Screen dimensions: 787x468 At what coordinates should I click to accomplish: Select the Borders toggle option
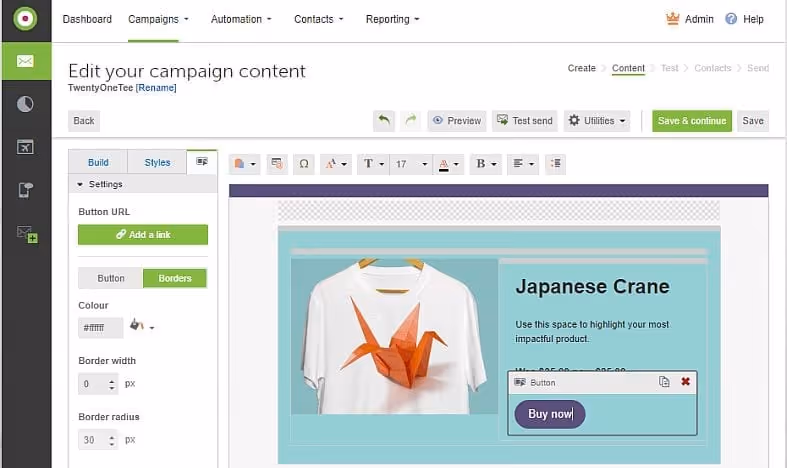[175, 278]
